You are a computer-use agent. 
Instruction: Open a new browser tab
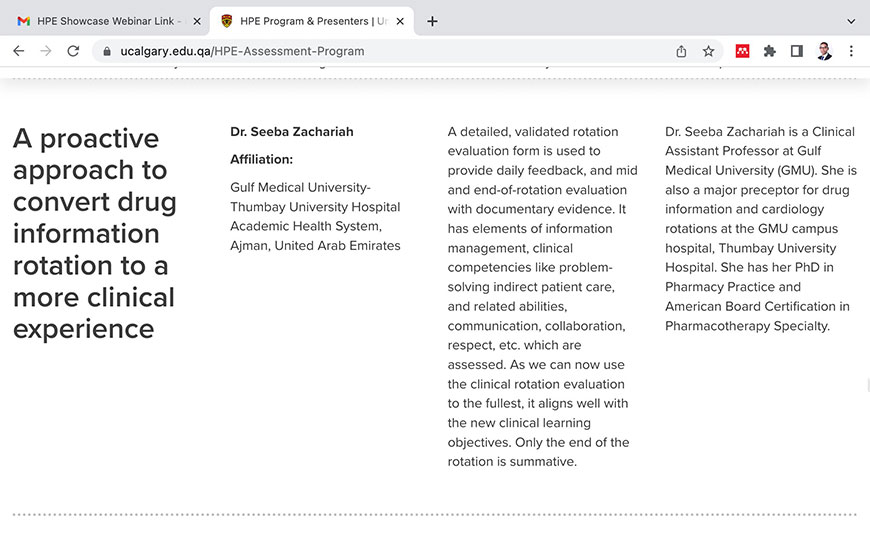click(x=432, y=21)
